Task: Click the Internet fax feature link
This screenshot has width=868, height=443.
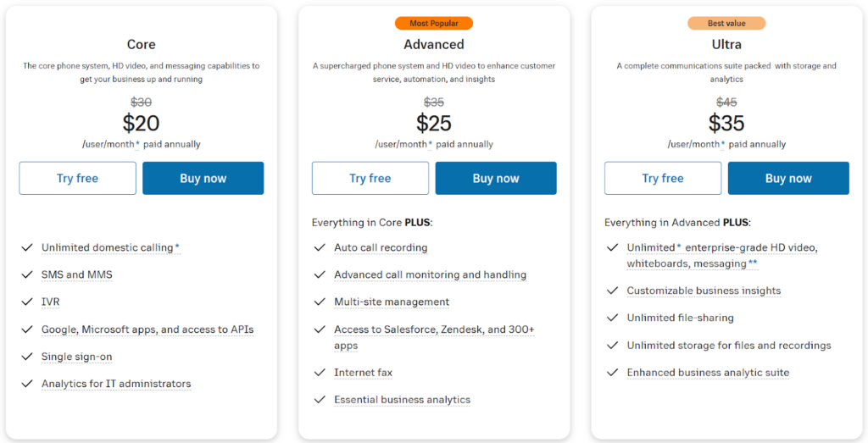Action: point(363,373)
